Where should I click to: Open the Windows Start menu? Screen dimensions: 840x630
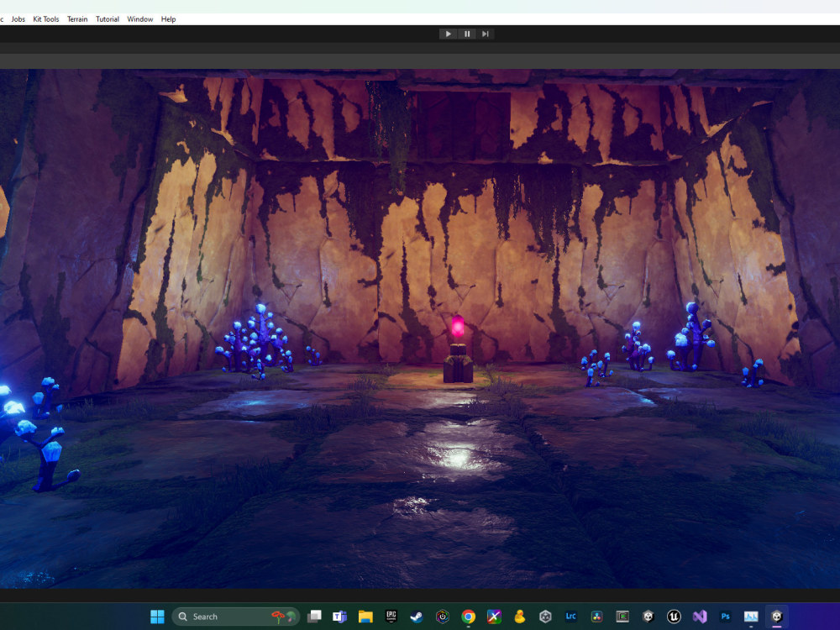158,617
